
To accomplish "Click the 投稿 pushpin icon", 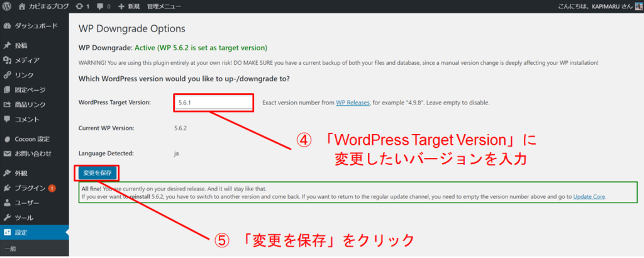I will coord(7,45).
